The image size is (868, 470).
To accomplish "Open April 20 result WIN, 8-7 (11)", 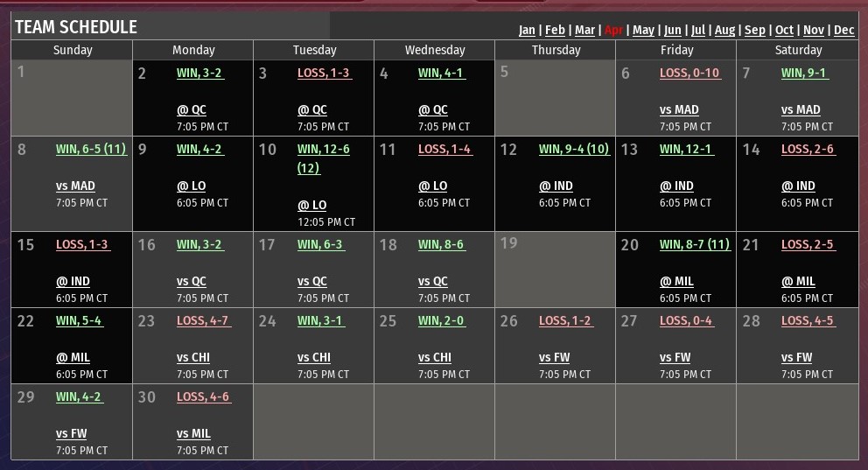I will (x=695, y=245).
